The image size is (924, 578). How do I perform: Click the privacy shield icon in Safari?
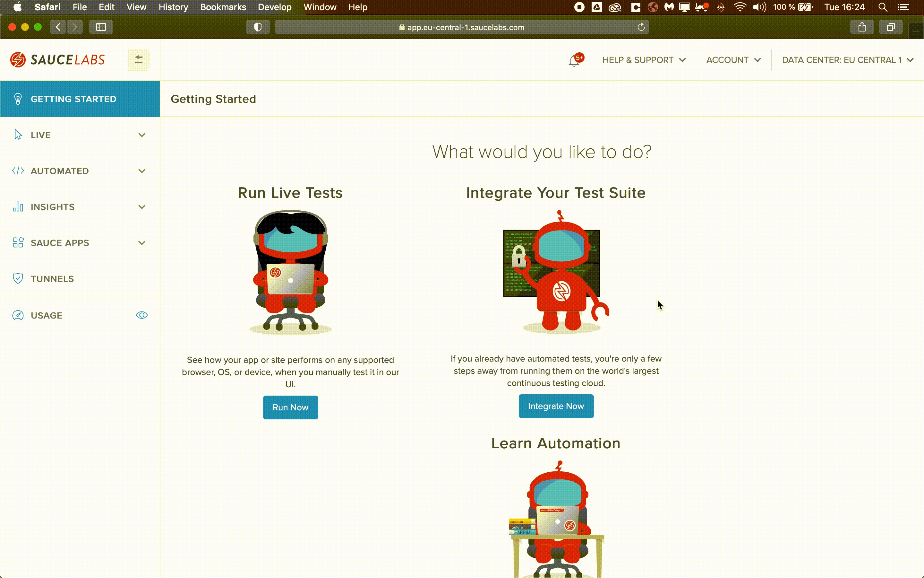pos(258,27)
